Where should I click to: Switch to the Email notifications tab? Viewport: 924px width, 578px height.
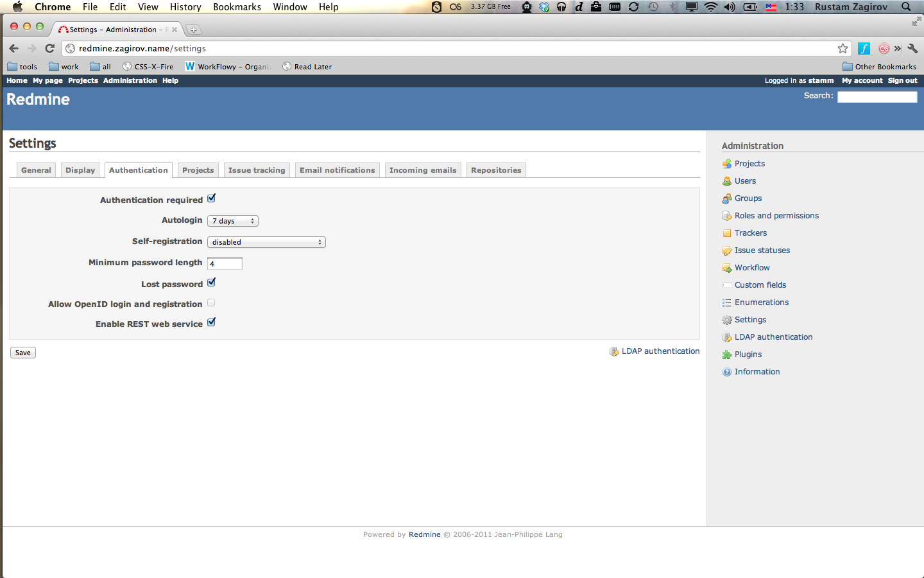click(x=337, y=170)
